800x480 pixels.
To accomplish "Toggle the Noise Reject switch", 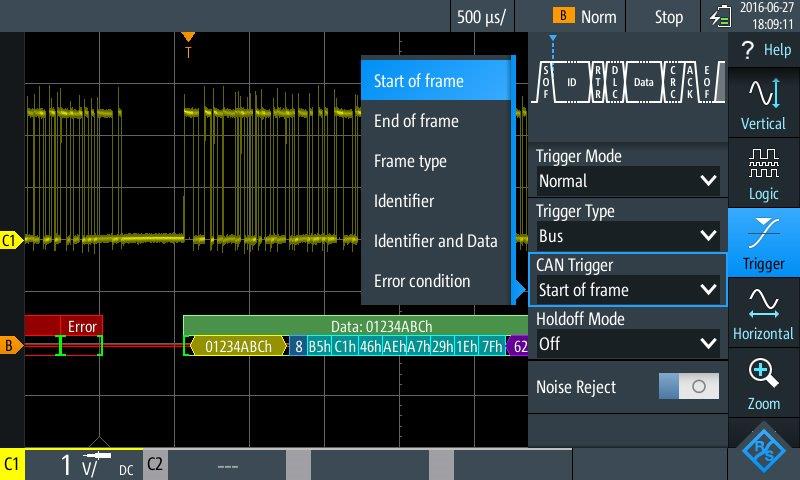I will click(x=688, y=387).
